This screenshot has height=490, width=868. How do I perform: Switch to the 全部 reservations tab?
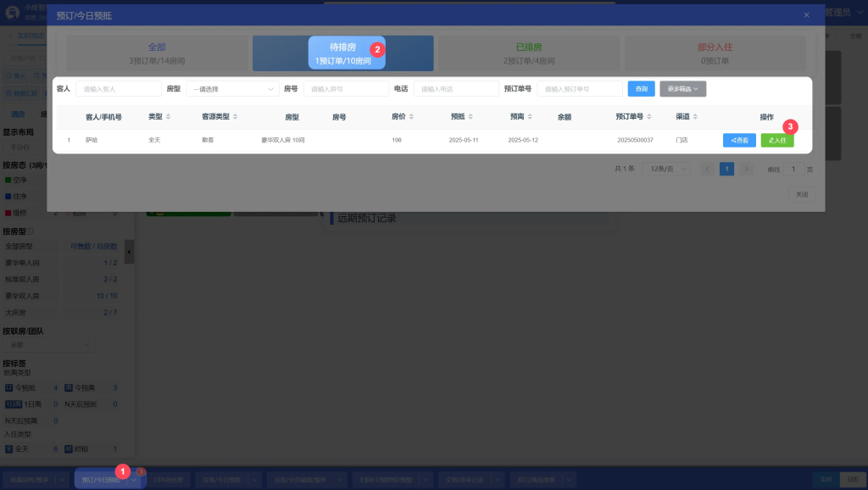pos(157,53)
